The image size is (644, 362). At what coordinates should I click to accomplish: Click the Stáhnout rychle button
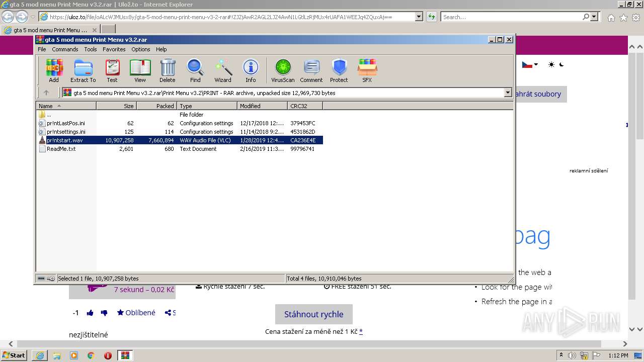pyautogui.click(x=313, y=314)
